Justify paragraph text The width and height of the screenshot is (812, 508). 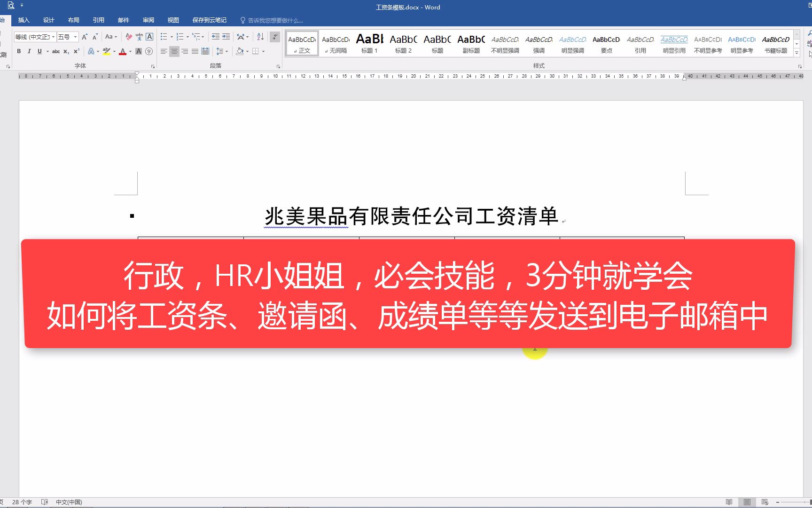click(195, 51)
